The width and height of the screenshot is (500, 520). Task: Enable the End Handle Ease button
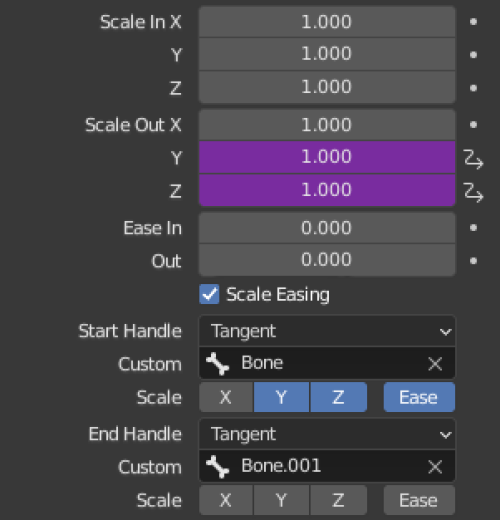[419, 500]
